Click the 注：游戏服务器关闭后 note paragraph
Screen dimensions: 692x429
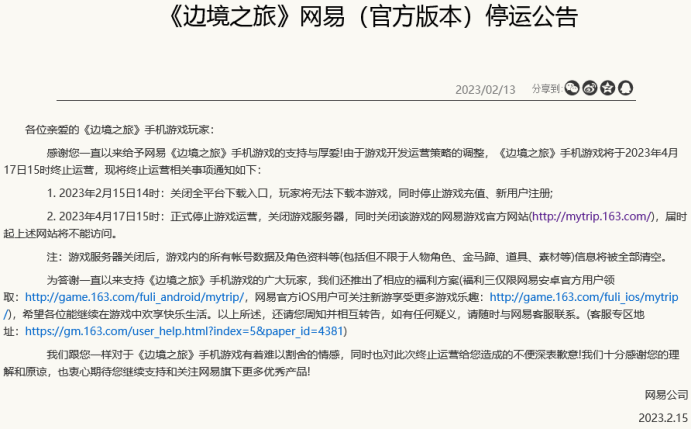[x=358, y=257]
